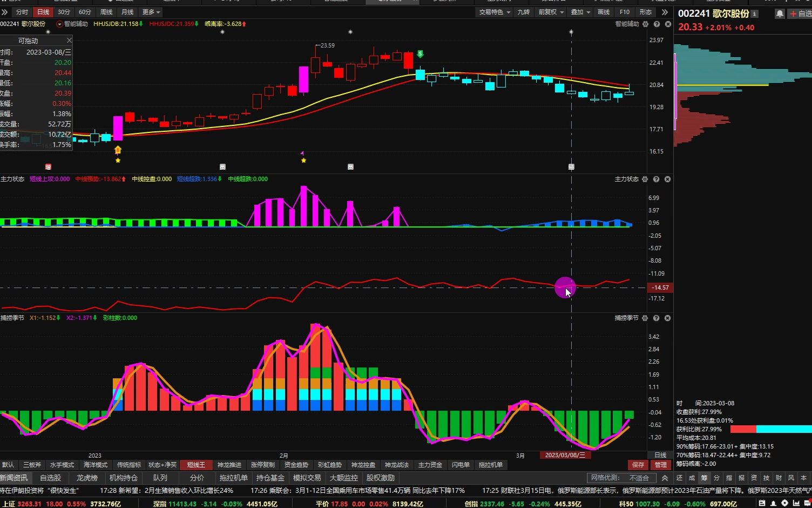Open settings gear for 捕捞季节 panel

coord(645,318)
